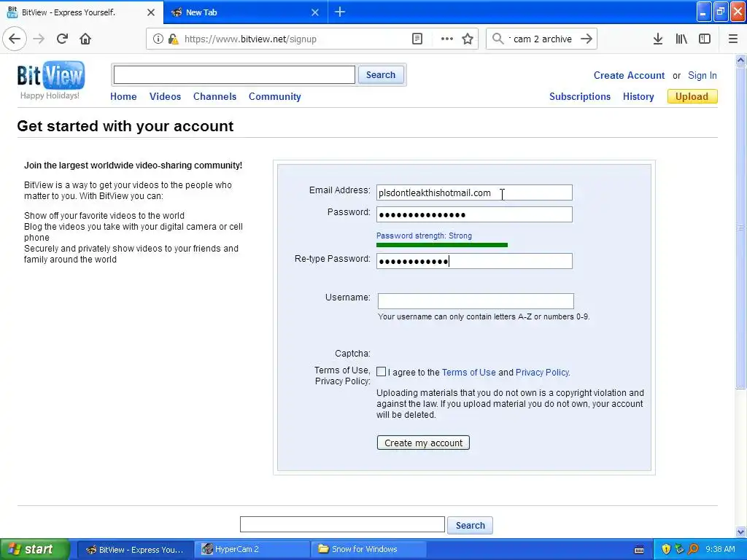Click the Re-type Password field
Image resolution: width=747 pixels, height=560 pixels.
474,261
